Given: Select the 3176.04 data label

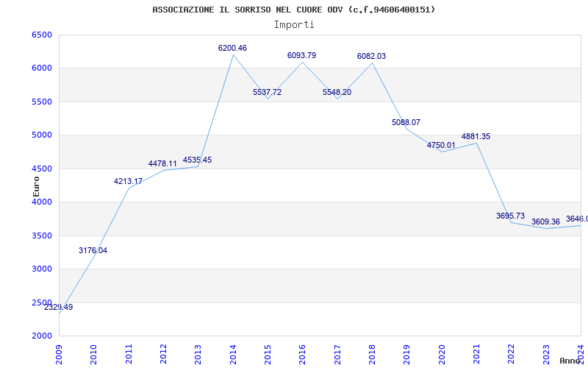Looking at the screenshot, I should click(x=93, y=250).
